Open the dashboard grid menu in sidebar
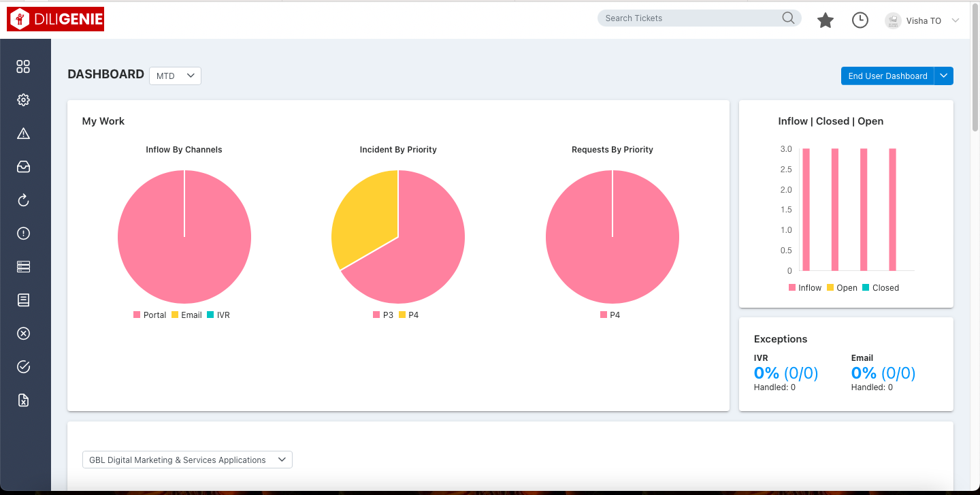 pos(23,66)
